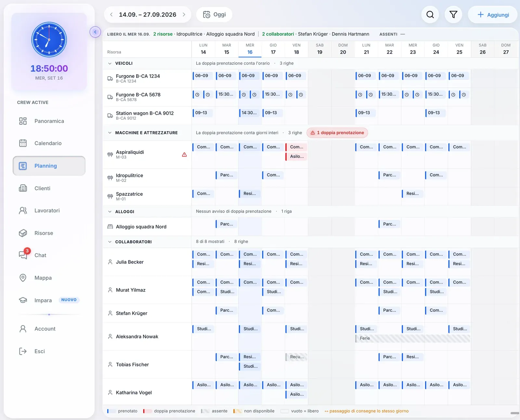Log out with Esci

[49, 351]
